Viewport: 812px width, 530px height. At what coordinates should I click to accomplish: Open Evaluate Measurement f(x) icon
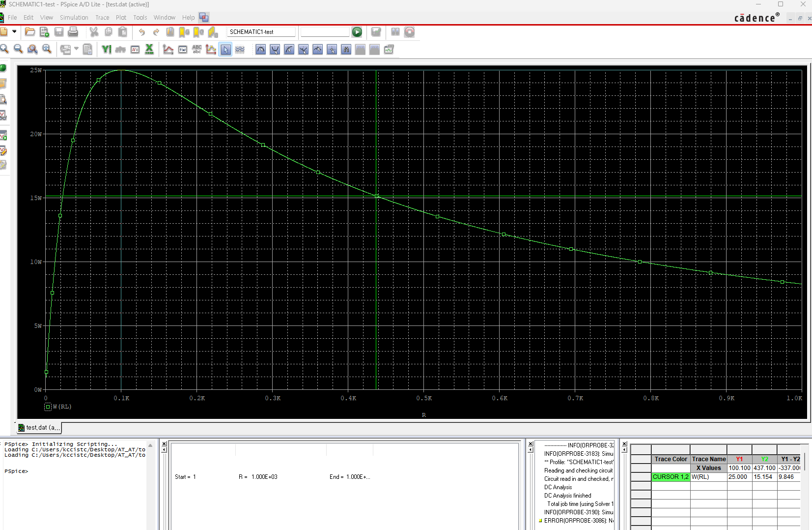(x=183, y=49)
